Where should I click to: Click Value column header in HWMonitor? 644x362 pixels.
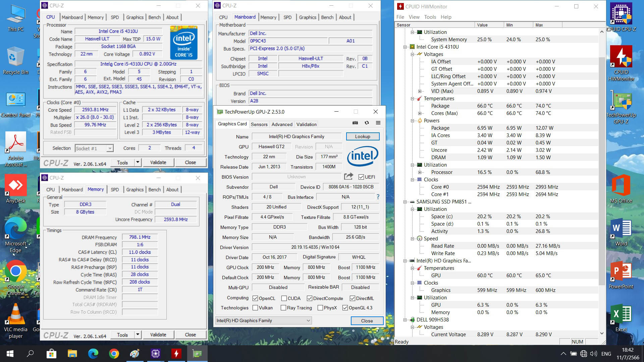click(489, 25)
